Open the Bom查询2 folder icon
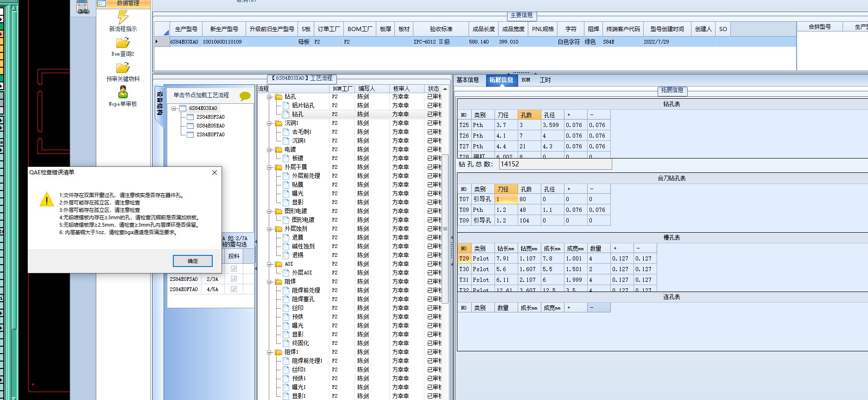This screenshot has width=868, height=400. coord(123,43)
